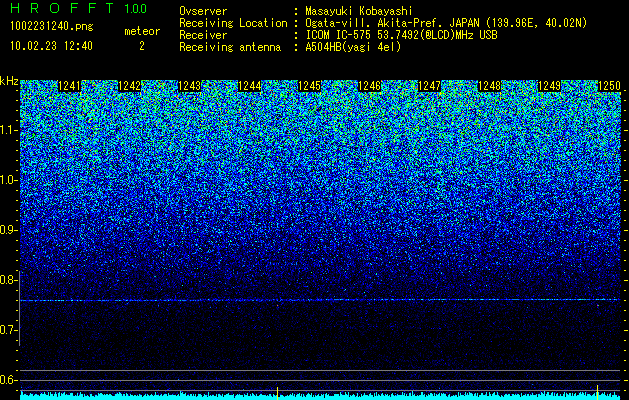Click the yellow meteor tick near 1245
The image size is (629, 400).
[277, 393]
